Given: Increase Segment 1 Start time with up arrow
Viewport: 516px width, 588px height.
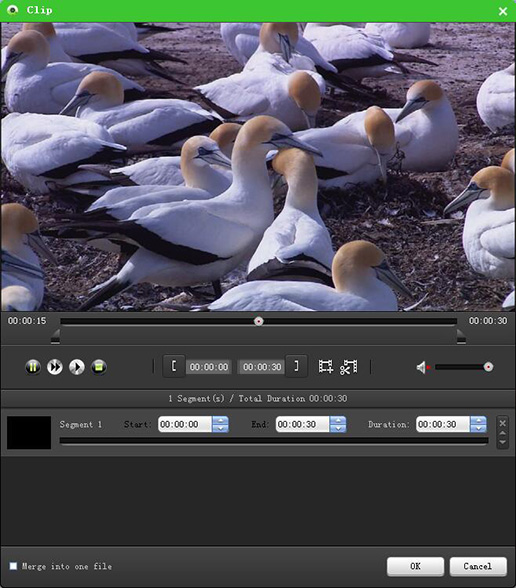Looking at the screenshot, I should point(220,420).
